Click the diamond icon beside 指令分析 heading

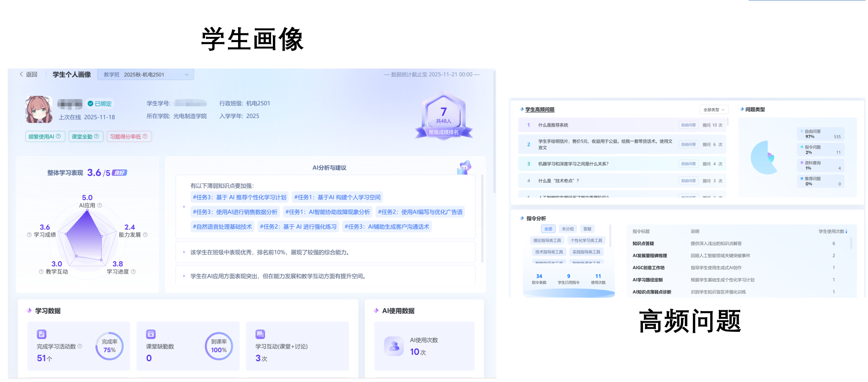pyautogui.click(x=522, y=218)
